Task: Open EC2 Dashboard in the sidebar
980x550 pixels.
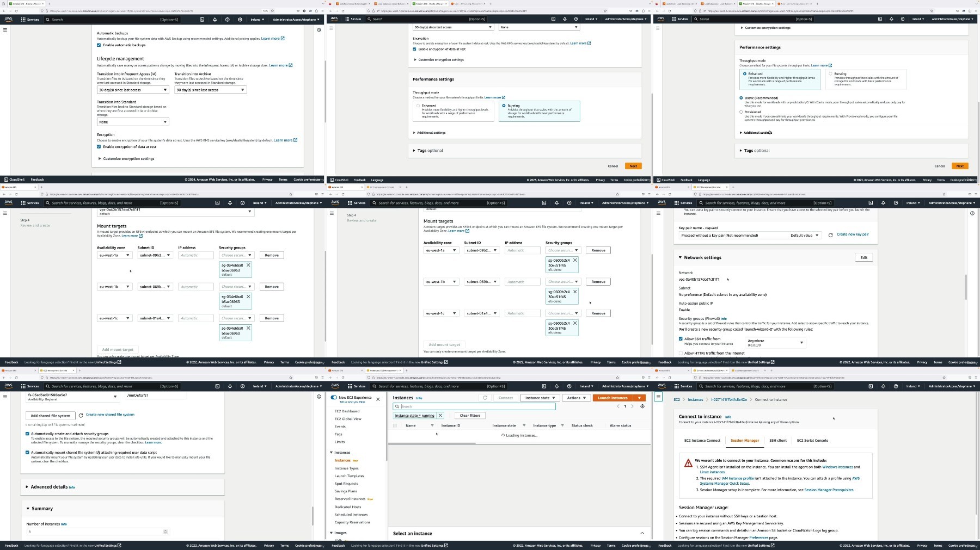Action: coord(347,411)
